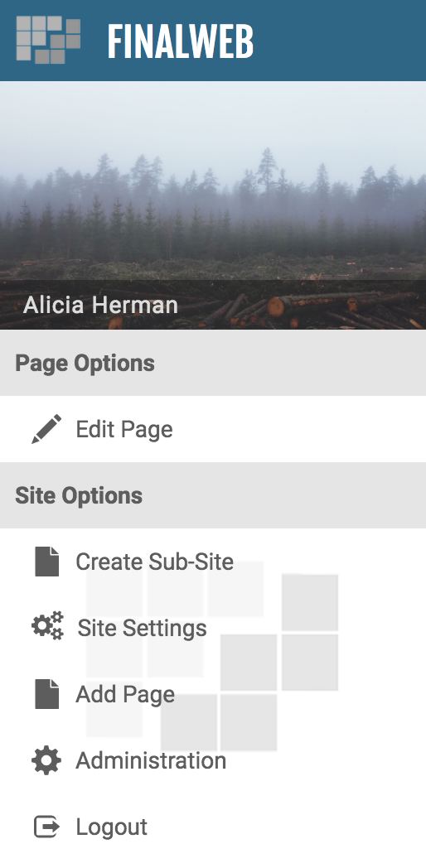Collapse the Page Options section header
This screenshot has height=868, width=426.
tap(213, 363)
